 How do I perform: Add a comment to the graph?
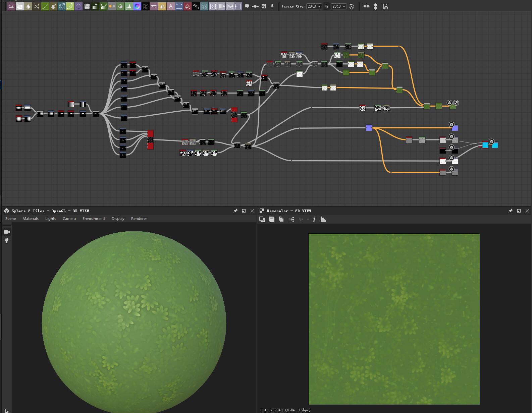247,6
